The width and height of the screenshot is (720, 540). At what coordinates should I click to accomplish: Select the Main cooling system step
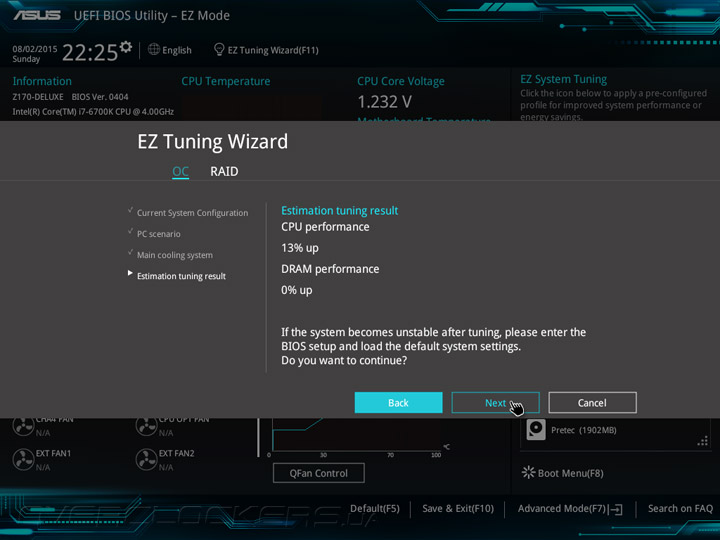[x=174, y=255]
